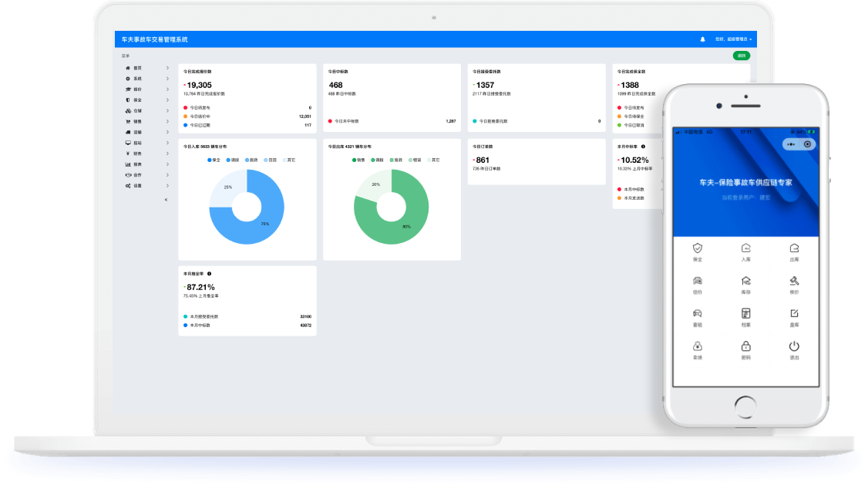Toggle the 保全 legend item in blue chart
Viewport: 868px width, 486px height.
[214, 160]
